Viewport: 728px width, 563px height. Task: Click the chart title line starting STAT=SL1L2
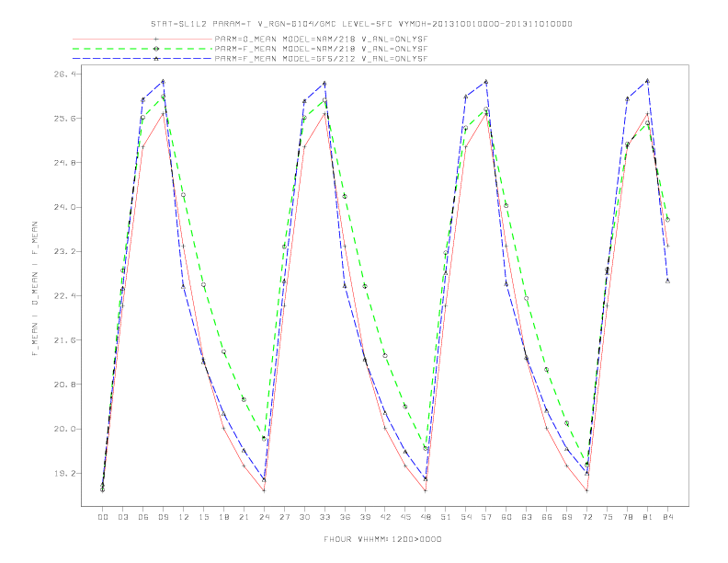pos(361,24)
